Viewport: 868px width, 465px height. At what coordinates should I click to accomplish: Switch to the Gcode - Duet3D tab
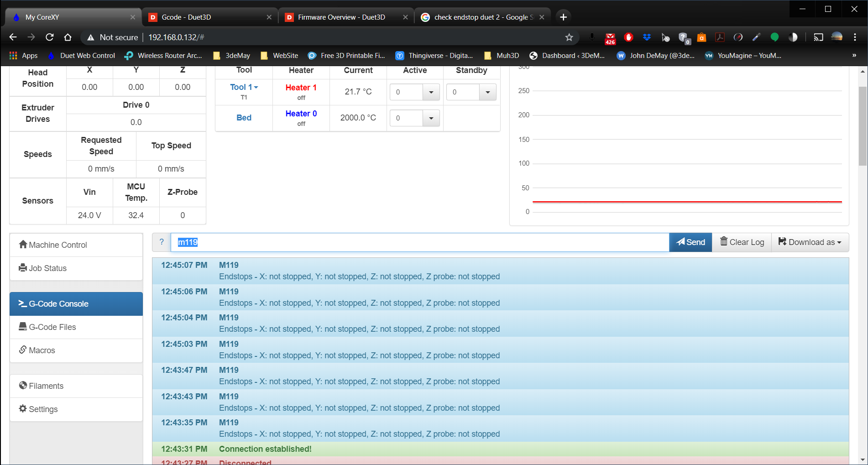click(x=210, y=17)
